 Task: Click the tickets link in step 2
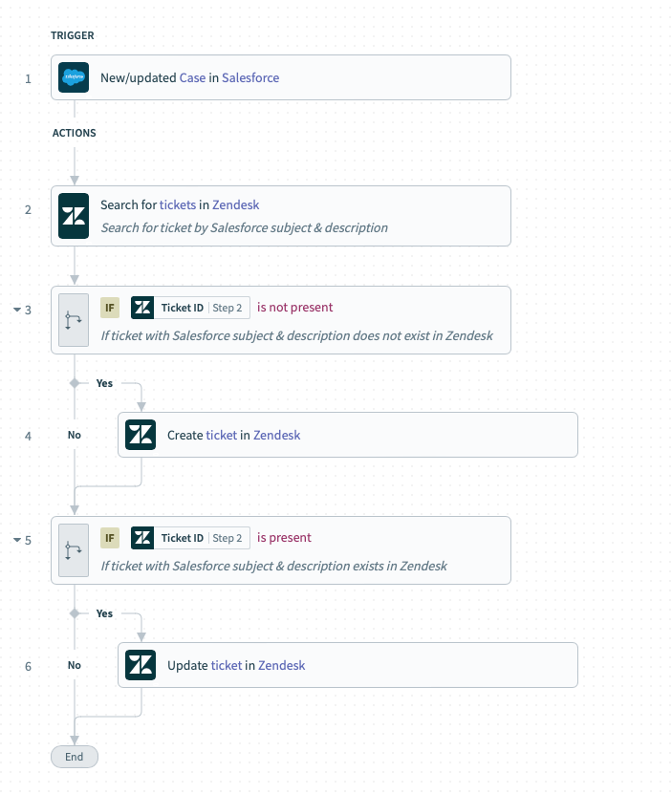[x=178, y=205]
